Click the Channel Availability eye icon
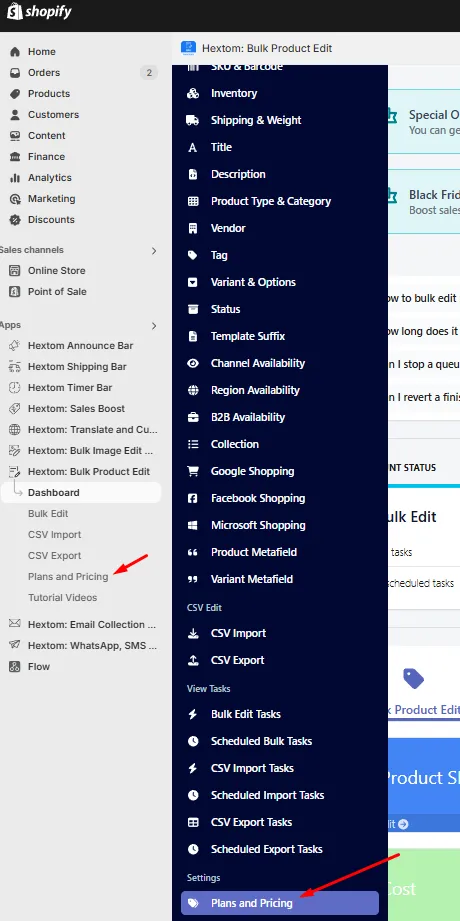Viewport: 460px width, 921px height. point(193,364)
